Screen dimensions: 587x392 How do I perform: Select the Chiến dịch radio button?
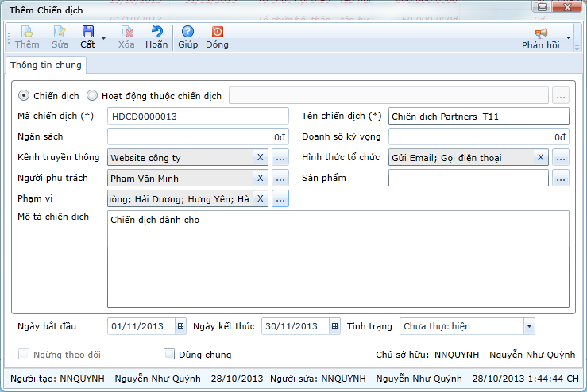[24, 96]
